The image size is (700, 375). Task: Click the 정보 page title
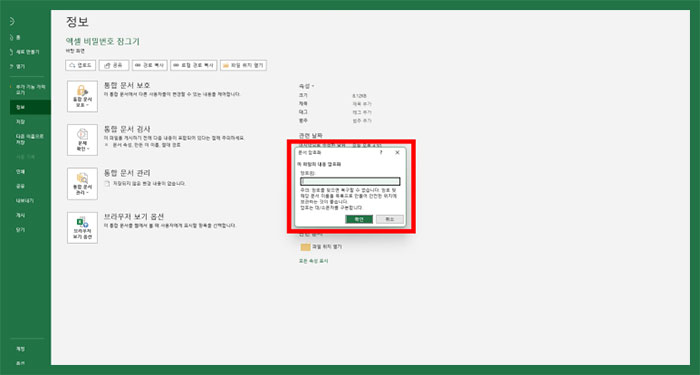[x=77, y=21]
